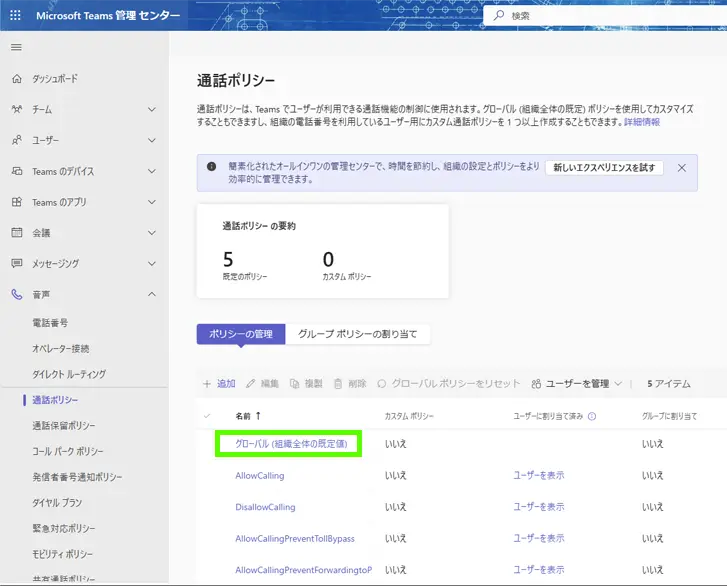Open the グローバル (組織全体の既定値) policy
This screenshot has width=727, height=586.
pyautogui.click(x=291, y=444)
